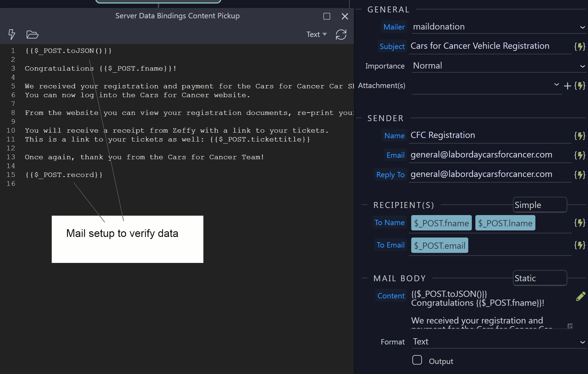This screenshot has height=374, width=588.
Task: Open dynamic data picker for To Email
Action: click(579, 245)
